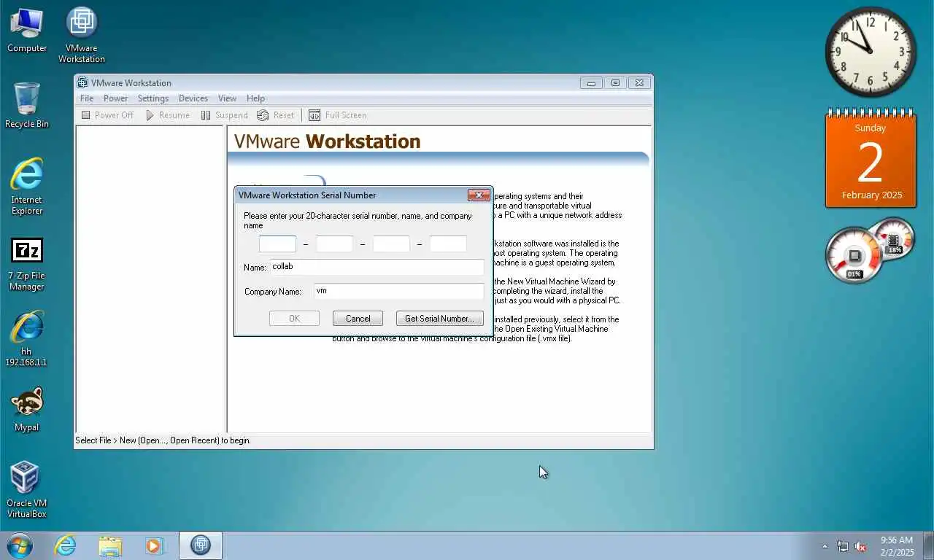Open the Devices menu

(x=193, y=98)
